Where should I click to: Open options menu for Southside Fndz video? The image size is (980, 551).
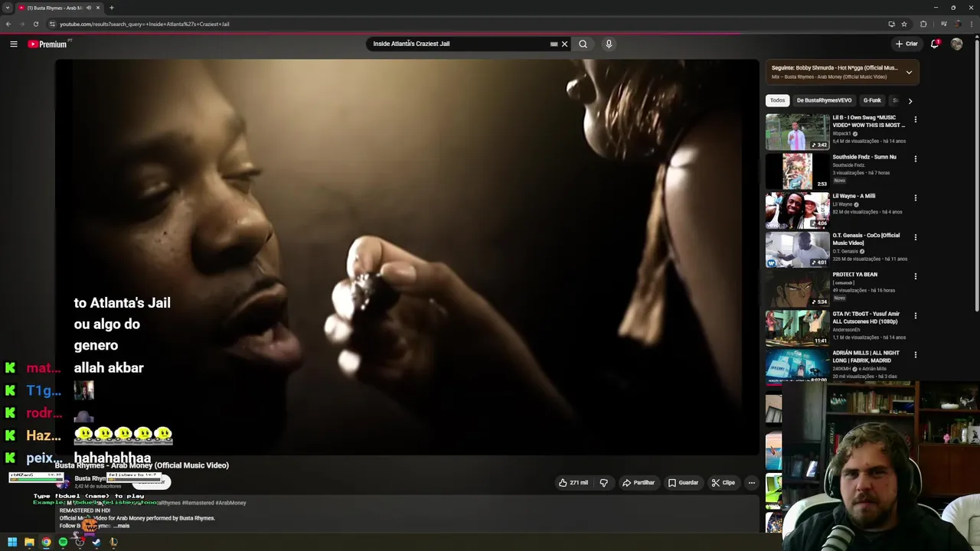pos(915,159)
